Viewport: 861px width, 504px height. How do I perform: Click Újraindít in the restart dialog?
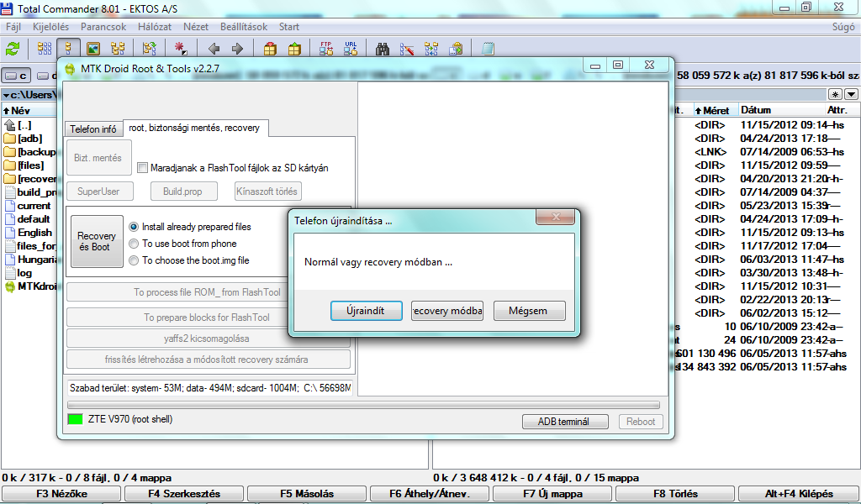(x=367, y=311)
